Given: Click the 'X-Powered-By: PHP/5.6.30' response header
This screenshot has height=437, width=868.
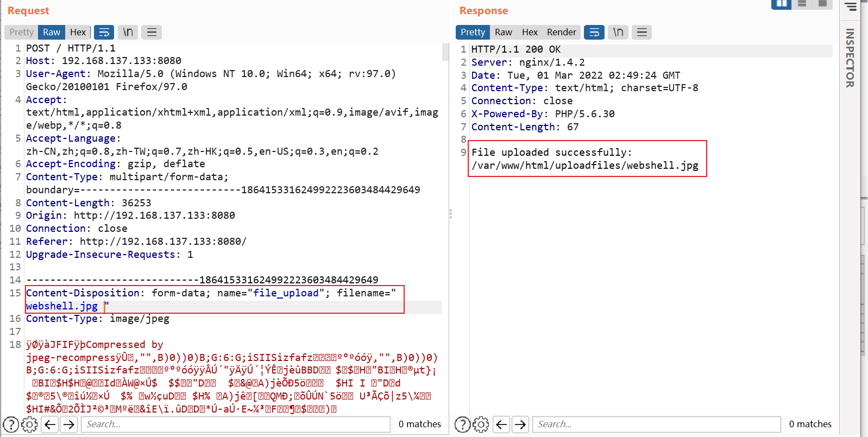Looking at the screenshot, I should pos(543,114).
